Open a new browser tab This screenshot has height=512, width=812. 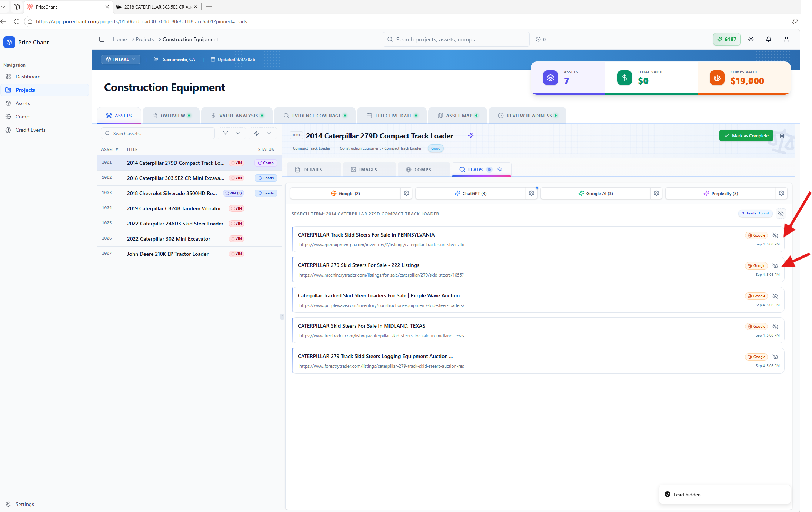coord(209,7)
